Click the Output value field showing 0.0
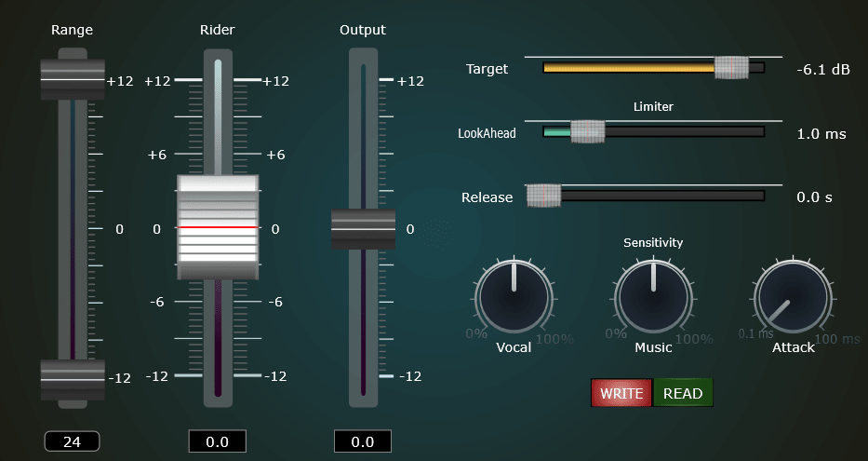Image resolution: width=868 pixels, height=461 pixels. [363, 441]
